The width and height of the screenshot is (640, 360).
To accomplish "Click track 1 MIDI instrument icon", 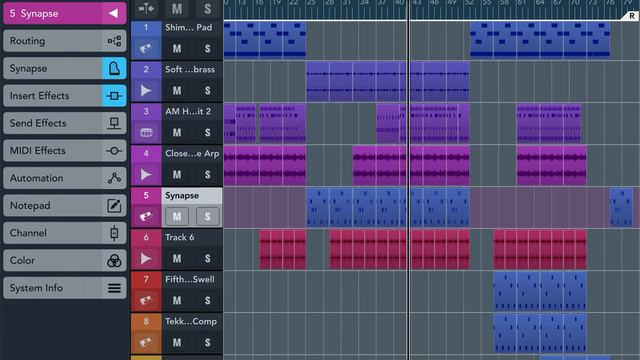I will [x=146, y=49].
